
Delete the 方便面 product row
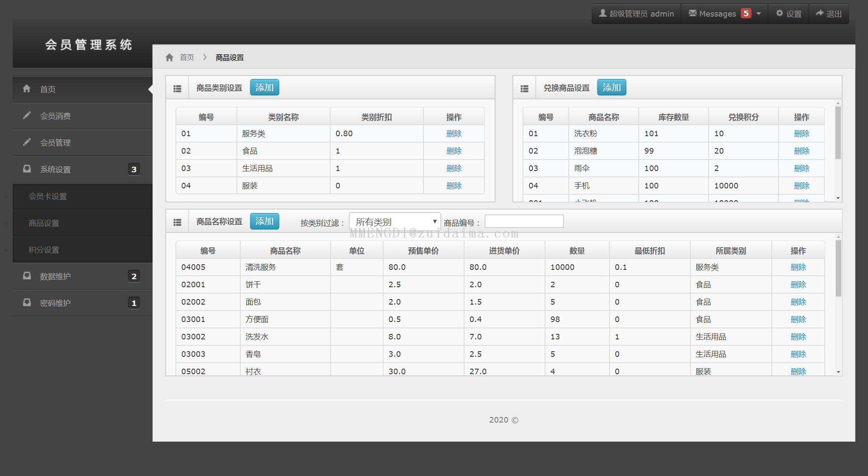[x=798, y=319]
